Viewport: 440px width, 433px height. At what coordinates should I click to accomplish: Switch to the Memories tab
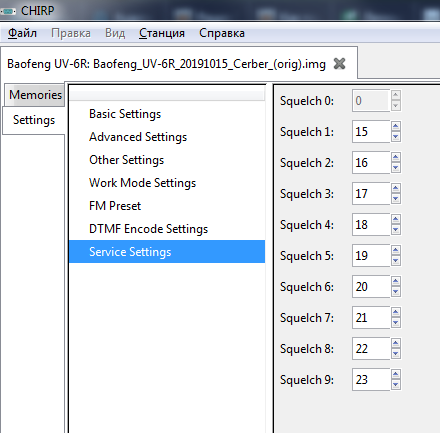[35, 95]
